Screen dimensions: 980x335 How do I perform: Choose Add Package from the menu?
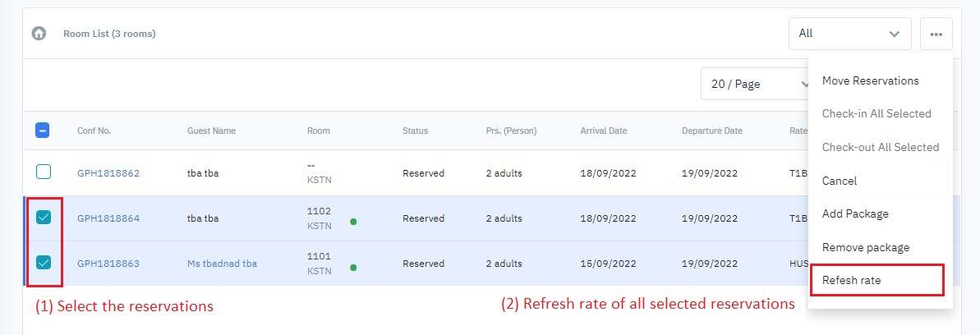click(x=854, y=213)
